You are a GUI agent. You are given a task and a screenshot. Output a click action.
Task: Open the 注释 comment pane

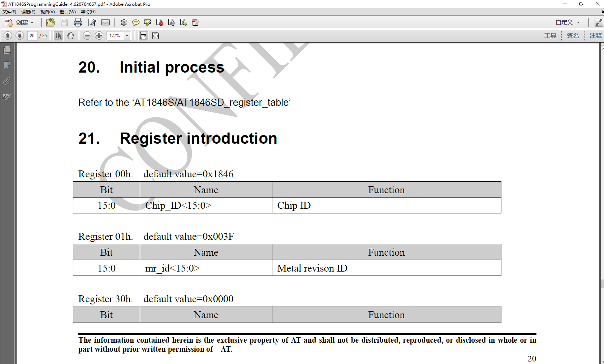[x=596, y=35]
